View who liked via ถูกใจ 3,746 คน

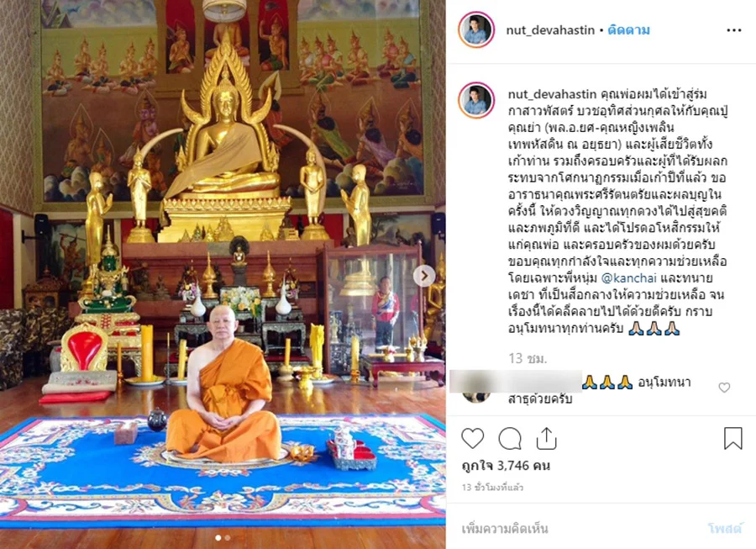506,466
